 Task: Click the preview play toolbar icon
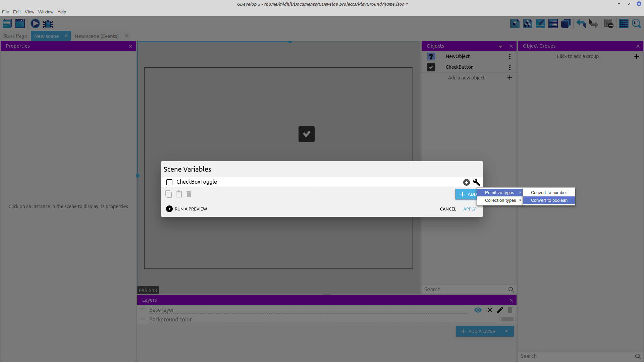(35, 23)
